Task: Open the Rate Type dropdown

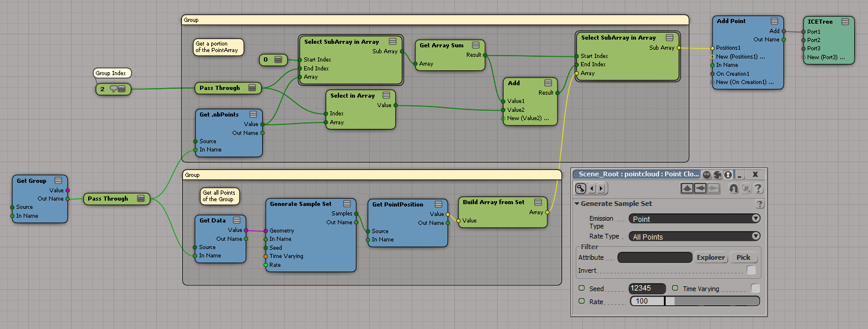Action: coord(694,237)
